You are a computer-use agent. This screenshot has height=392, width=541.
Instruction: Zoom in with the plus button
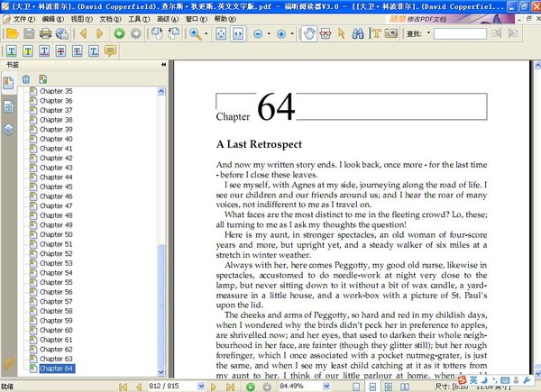(281, 33)
